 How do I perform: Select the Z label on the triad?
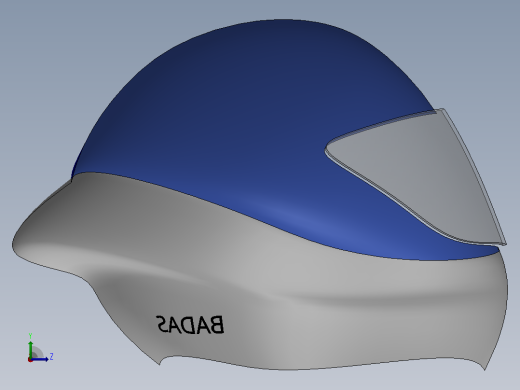pos(51,356)
